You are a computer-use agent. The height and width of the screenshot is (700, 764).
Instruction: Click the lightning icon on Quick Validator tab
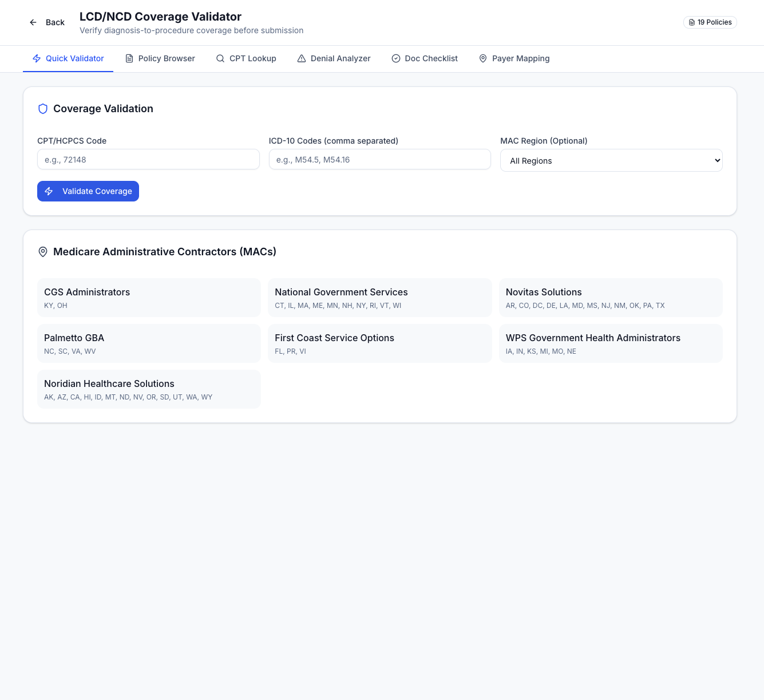click(x=37, y=58)
